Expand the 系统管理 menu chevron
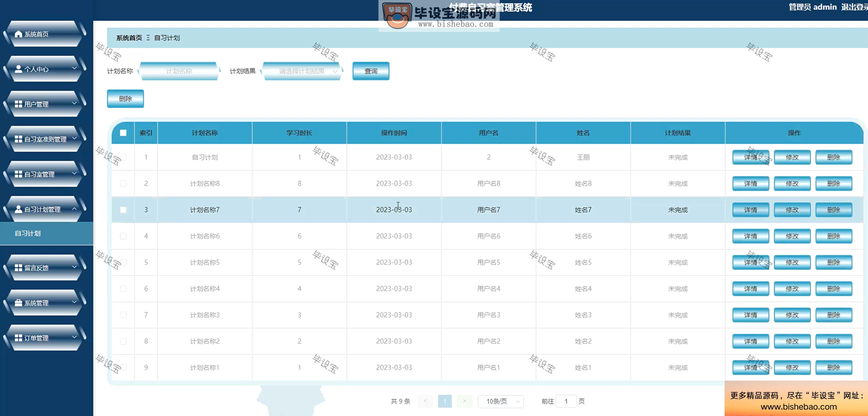The width and height of the screenshot is (868, 416). (74, 302)
